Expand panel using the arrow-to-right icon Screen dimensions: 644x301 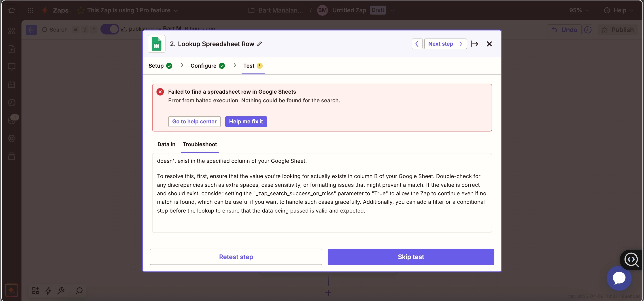click(x=474, y=44)
